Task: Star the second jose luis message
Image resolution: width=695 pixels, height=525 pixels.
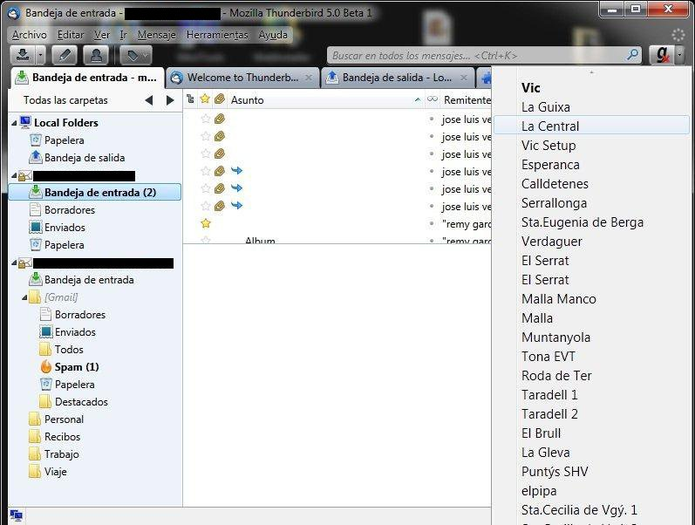Action: pyautogui.click(x=205, y=136)
